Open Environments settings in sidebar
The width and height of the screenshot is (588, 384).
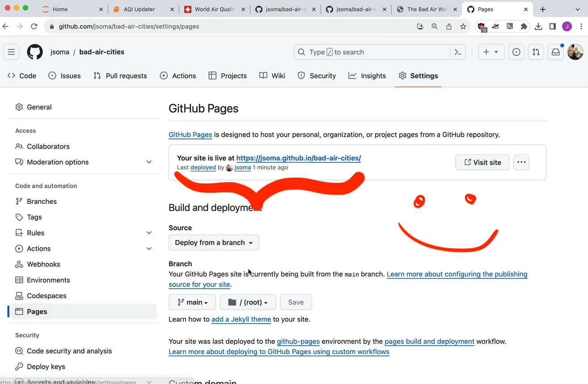(x=84, y=280)
